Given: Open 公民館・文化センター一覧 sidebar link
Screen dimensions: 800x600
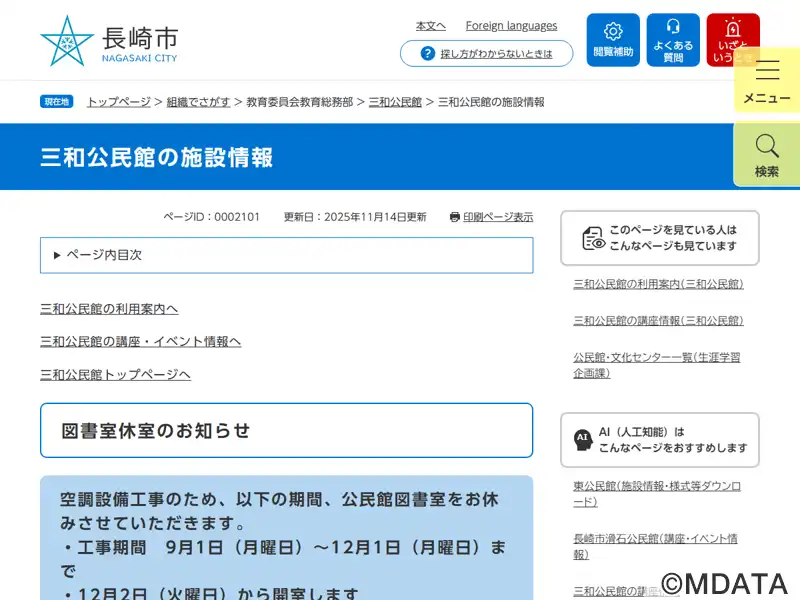Looking at the screenshot, I should (x=656, y=365).
